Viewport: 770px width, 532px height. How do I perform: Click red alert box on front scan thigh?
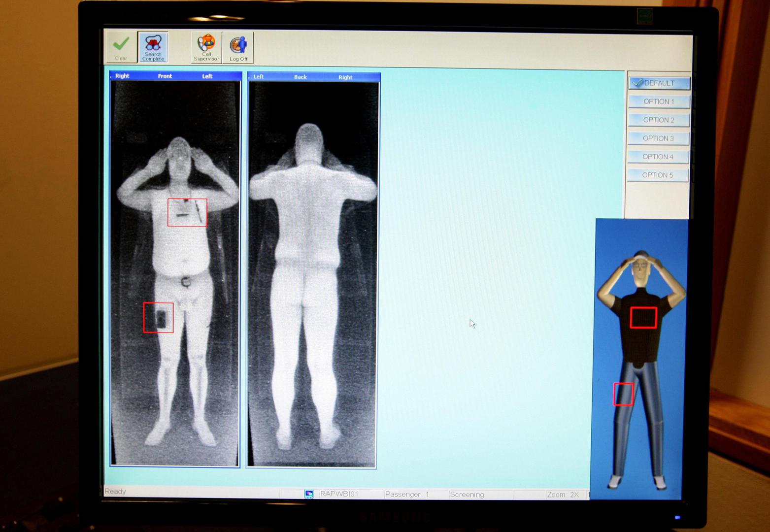tap(158, 318)
